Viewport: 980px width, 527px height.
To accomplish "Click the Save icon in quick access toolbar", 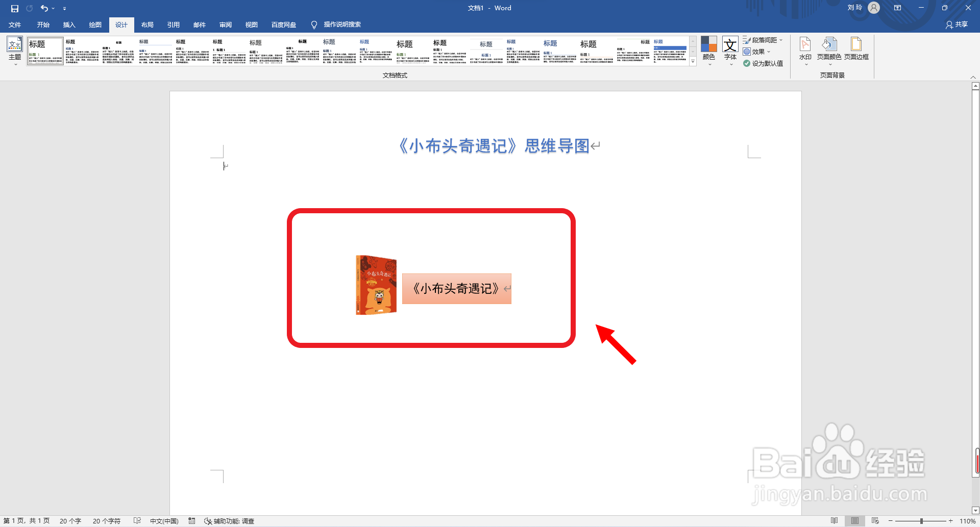I will click(x=14, y=8).
